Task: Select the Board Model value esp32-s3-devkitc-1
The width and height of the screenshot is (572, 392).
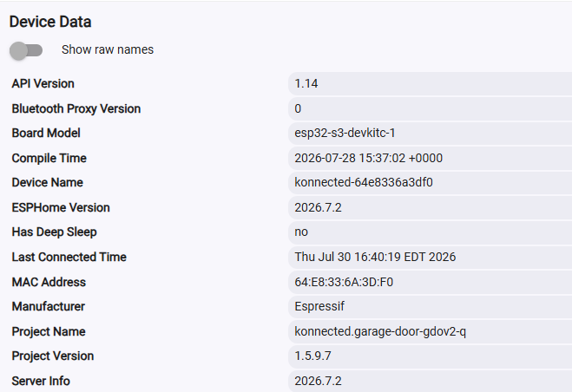Action: coord(345,133)
